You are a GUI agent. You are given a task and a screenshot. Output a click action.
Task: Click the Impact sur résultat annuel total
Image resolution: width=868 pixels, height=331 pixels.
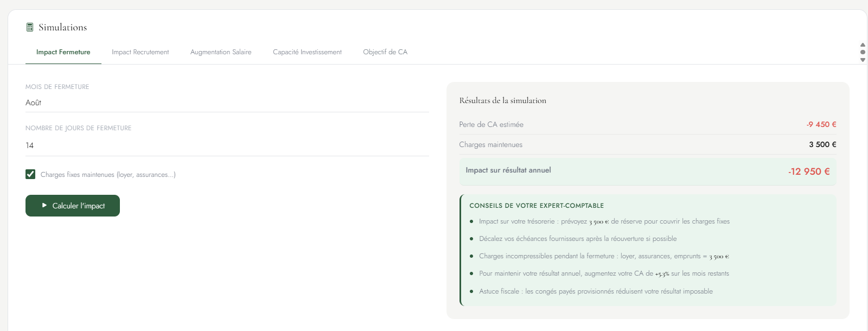pos(808,171)
